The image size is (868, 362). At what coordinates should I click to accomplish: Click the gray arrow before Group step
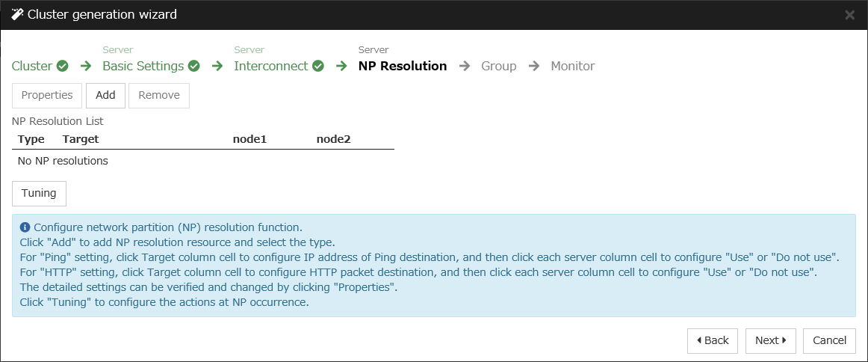465,66
